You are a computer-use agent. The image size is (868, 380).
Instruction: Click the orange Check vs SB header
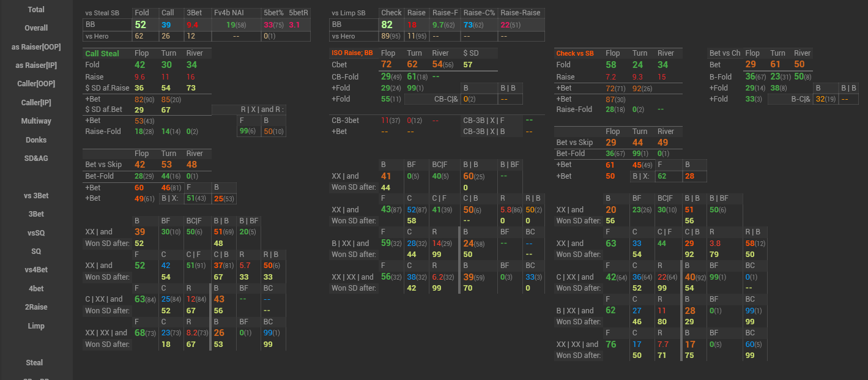(x=575, y=53)
